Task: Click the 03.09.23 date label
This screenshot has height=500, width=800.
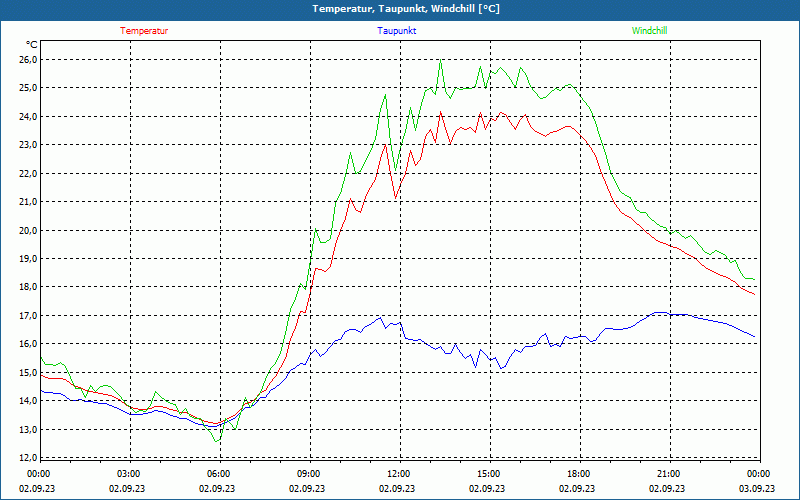Action: [x=757, y=488]
